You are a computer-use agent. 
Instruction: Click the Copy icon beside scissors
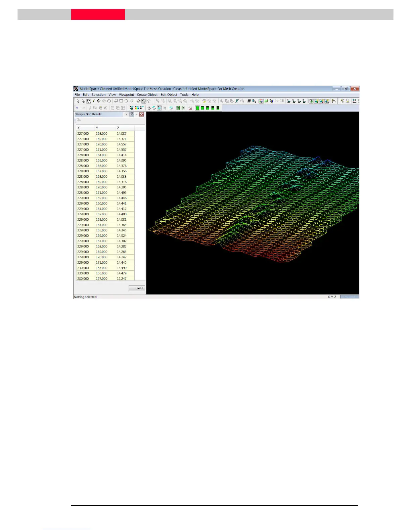tap(95, 108)
